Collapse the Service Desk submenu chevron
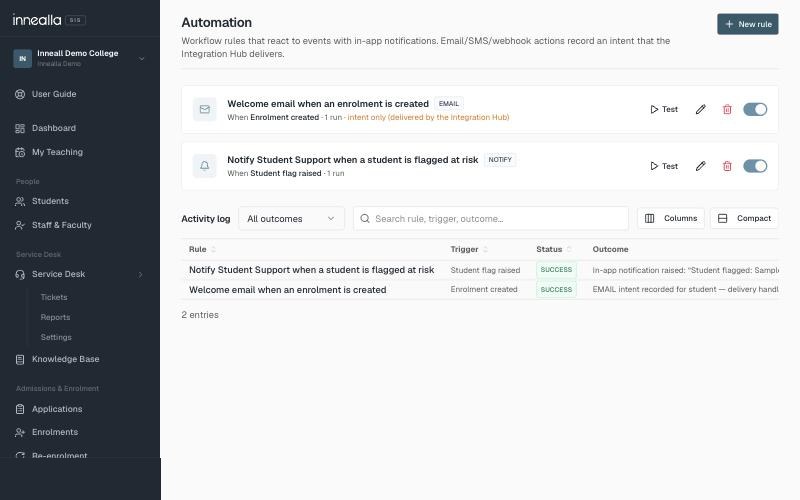This screenshot has height=500, width=800. point(141,274)
